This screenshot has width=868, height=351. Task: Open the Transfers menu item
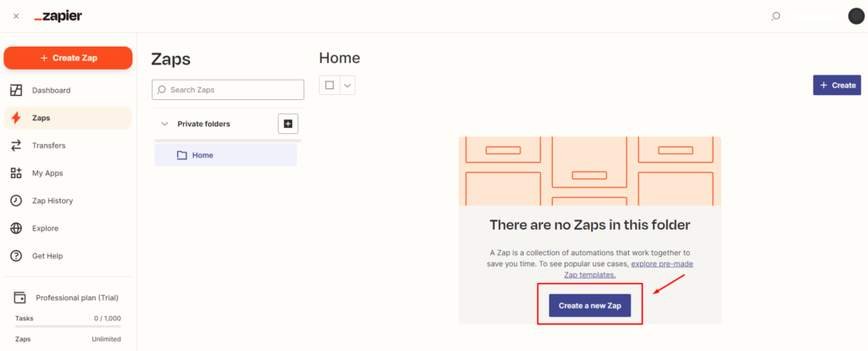point(48,146)
